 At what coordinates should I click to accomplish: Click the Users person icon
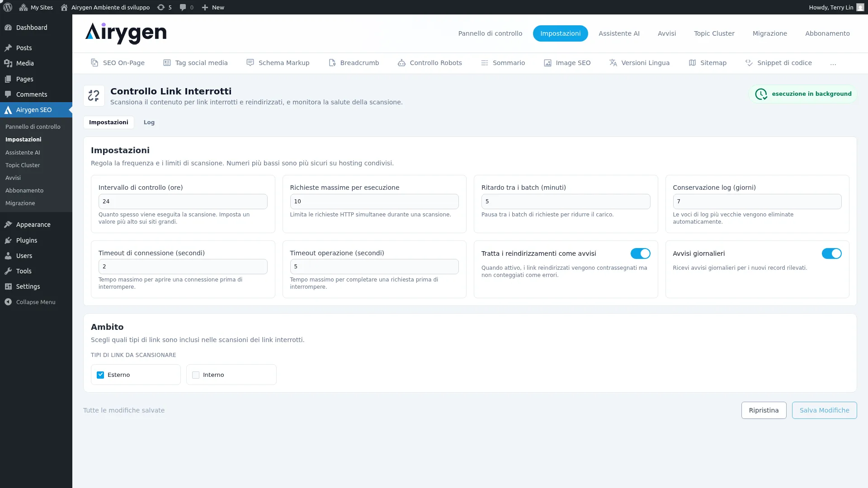pyautogui.click(x=8, y=256)
